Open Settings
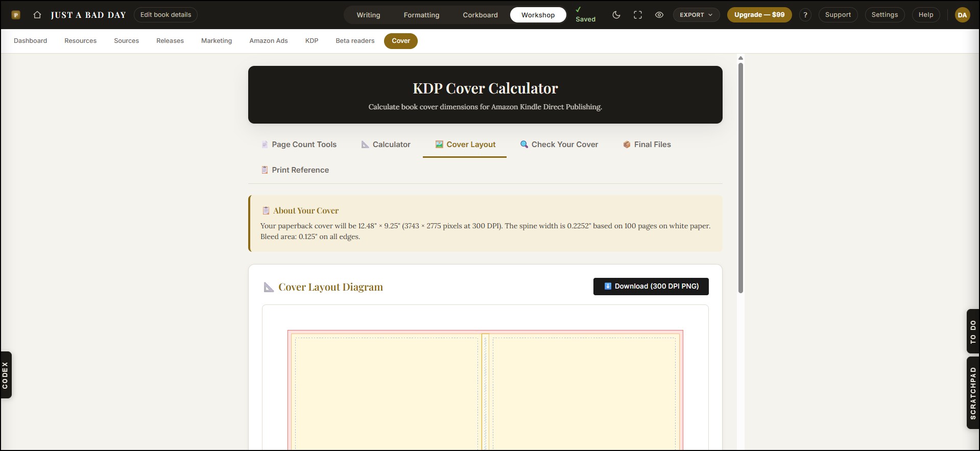 click(885, 15)
